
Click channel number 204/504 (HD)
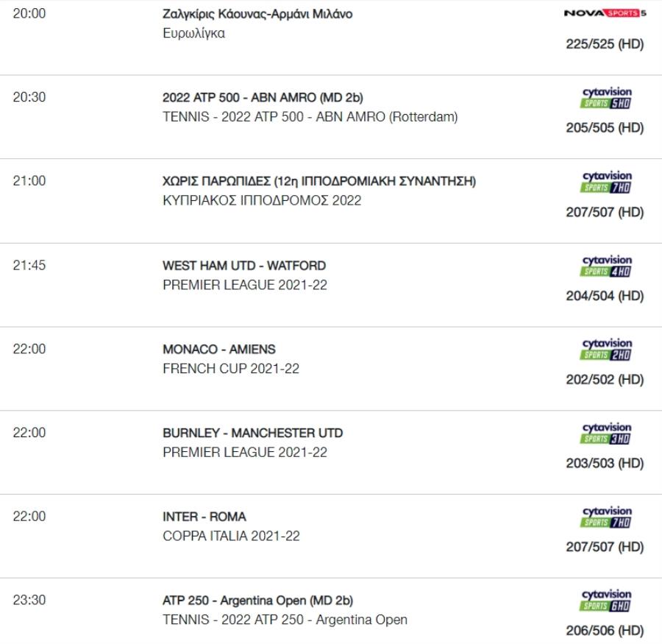pyautogui.click(x=605, y=296)
